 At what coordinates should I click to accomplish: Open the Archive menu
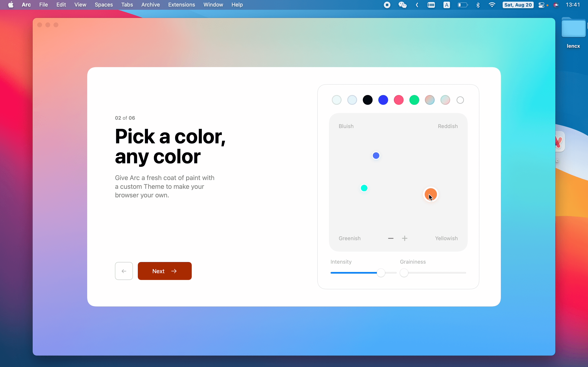pos(150,5)
